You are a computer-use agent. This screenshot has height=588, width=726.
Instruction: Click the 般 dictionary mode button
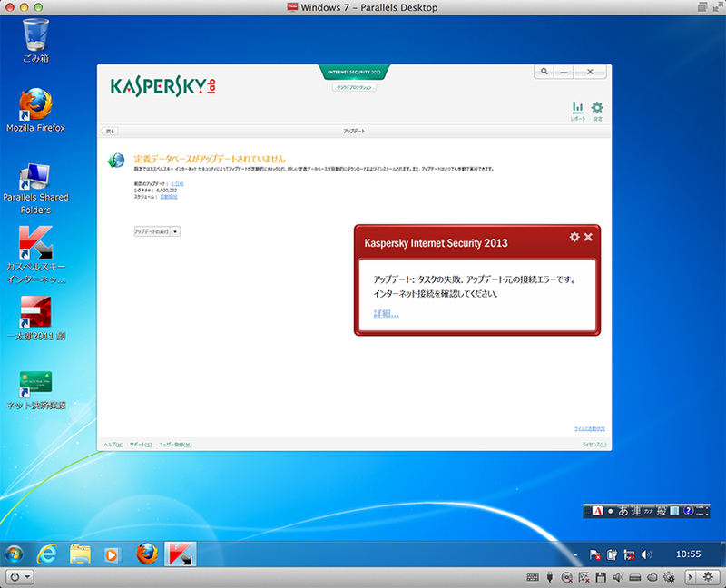(662, 511)
